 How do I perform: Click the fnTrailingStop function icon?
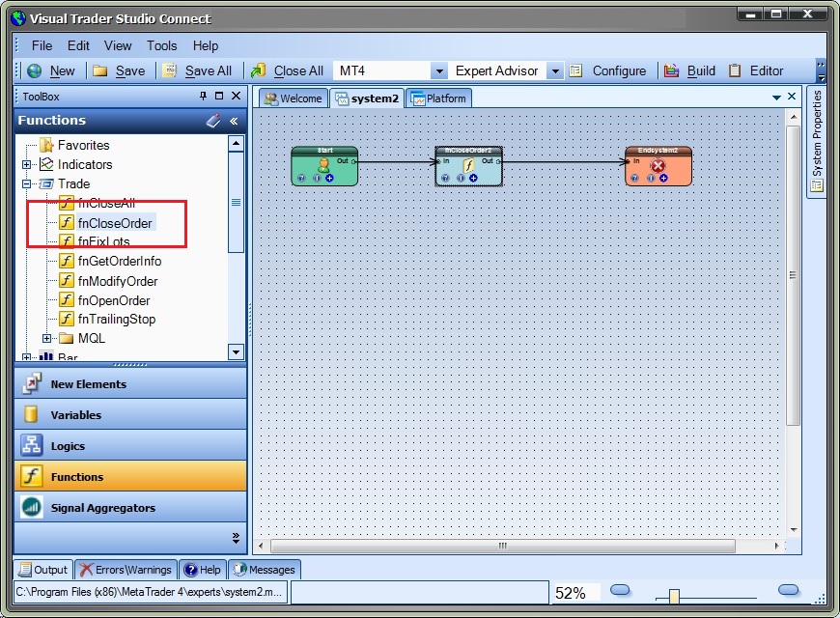coord(66,319)
